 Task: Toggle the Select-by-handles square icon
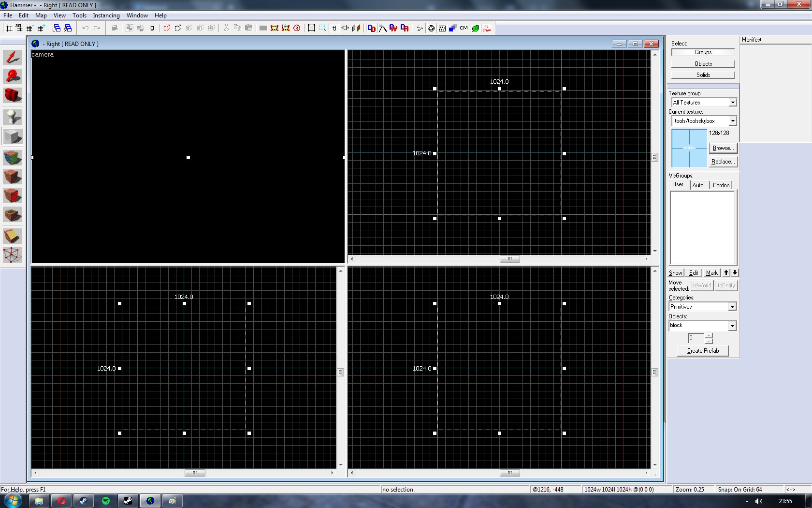click(312, 28)
